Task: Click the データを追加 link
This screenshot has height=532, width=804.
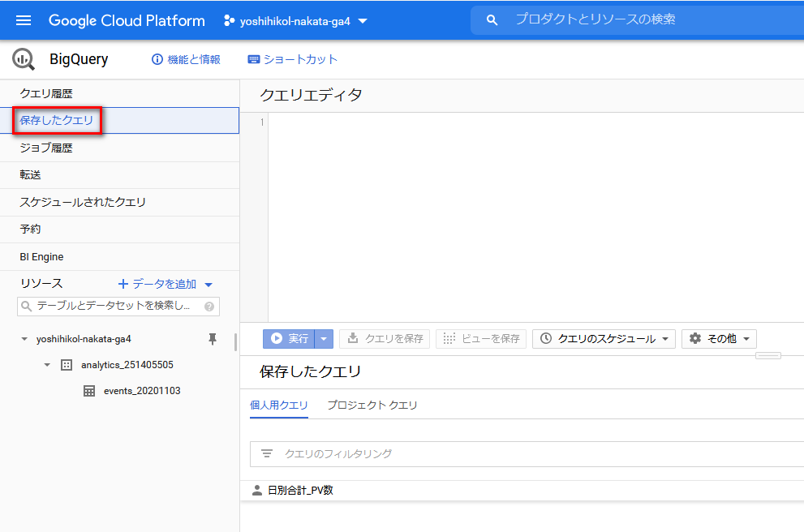Action: [165, 284]
